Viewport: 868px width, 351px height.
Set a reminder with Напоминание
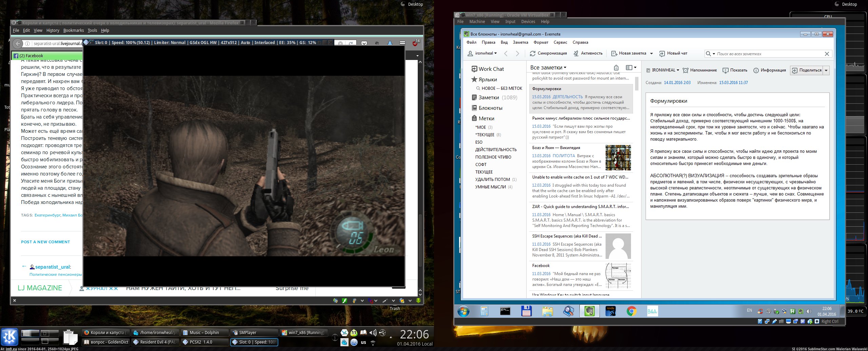699,70
